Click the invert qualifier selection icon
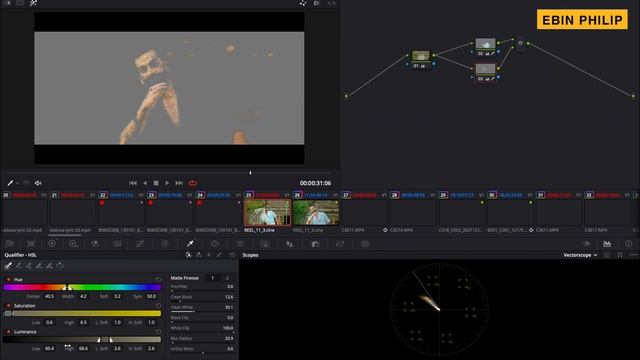 (x=60, y=266)
